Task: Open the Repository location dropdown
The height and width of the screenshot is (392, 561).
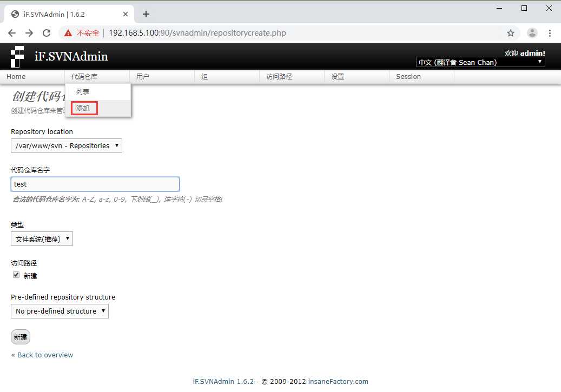Action: tap(67, 145)
